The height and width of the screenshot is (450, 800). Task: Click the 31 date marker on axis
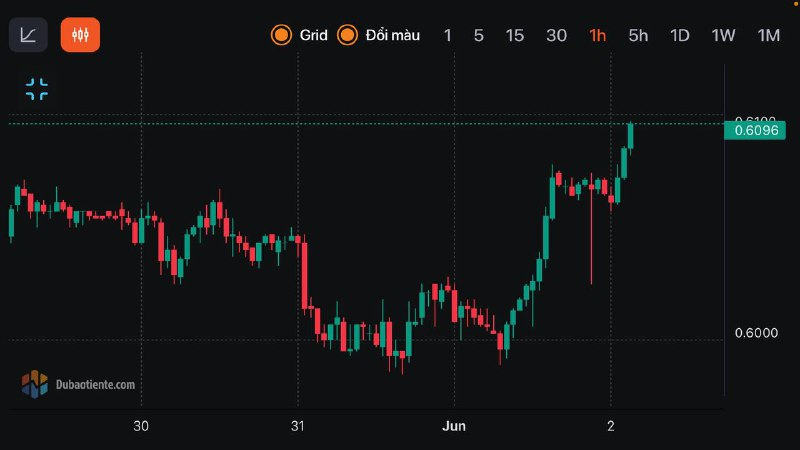pyautogui.click(x=297, y=425)
